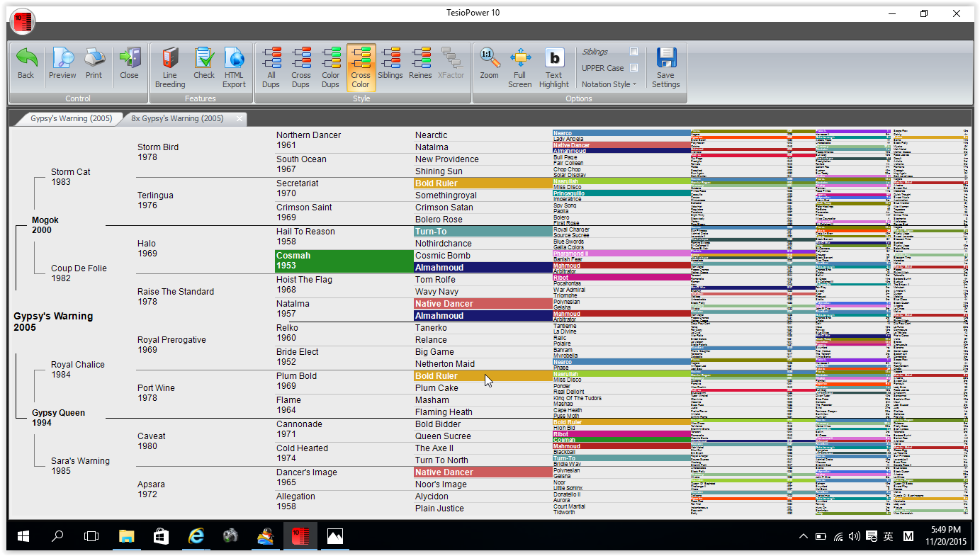Close the 8x Gypsy's Warning tab
The width and height of the screenshot is (980, 556).
pyautogui.click(x=240, y=119)
